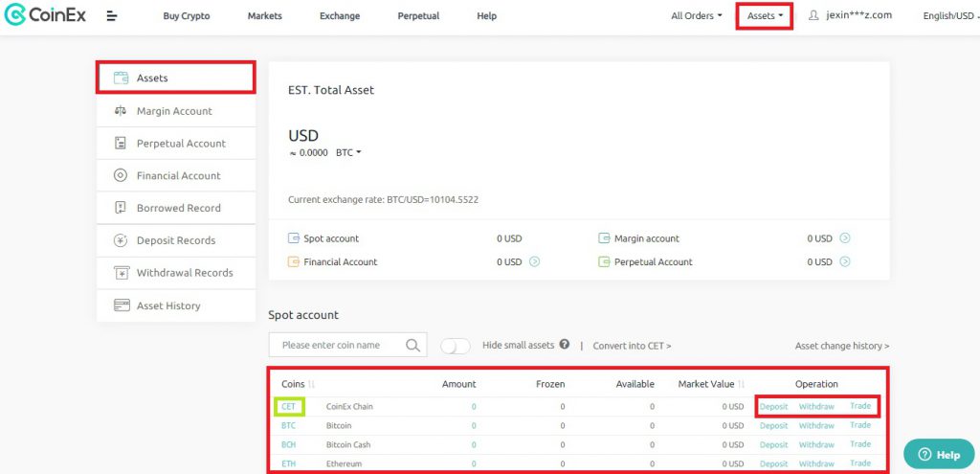Screen dimensions: 980x474
Task: Sort by the Coins column arrows
Action: click(x=311, y=384)
